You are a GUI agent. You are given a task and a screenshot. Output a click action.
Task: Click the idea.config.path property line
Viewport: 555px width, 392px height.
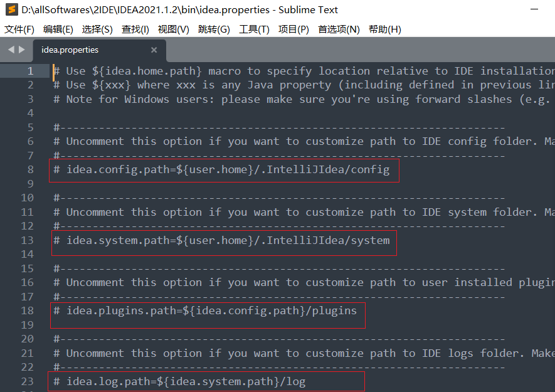(x=221, y=169)
